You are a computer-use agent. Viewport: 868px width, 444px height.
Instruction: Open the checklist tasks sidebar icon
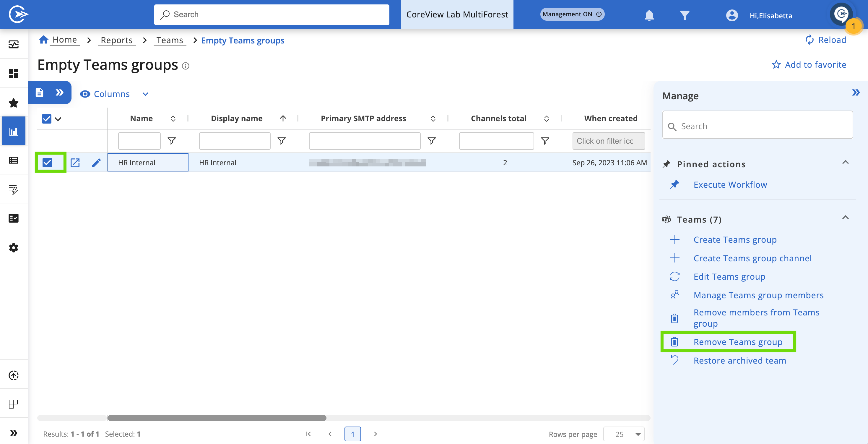click(14, 218)
